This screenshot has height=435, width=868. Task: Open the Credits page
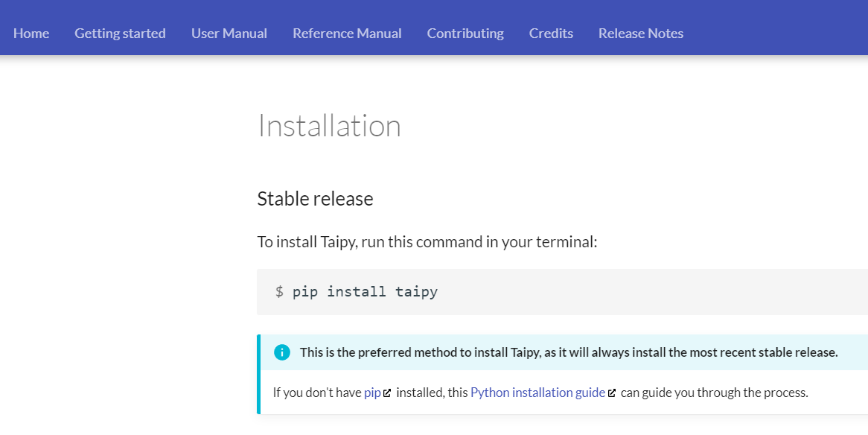click(551, 33)
